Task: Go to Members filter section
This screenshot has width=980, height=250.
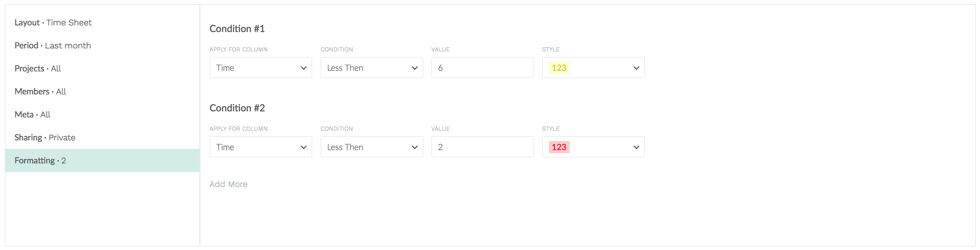Action: pyautogui.click(x=40, y=91)
